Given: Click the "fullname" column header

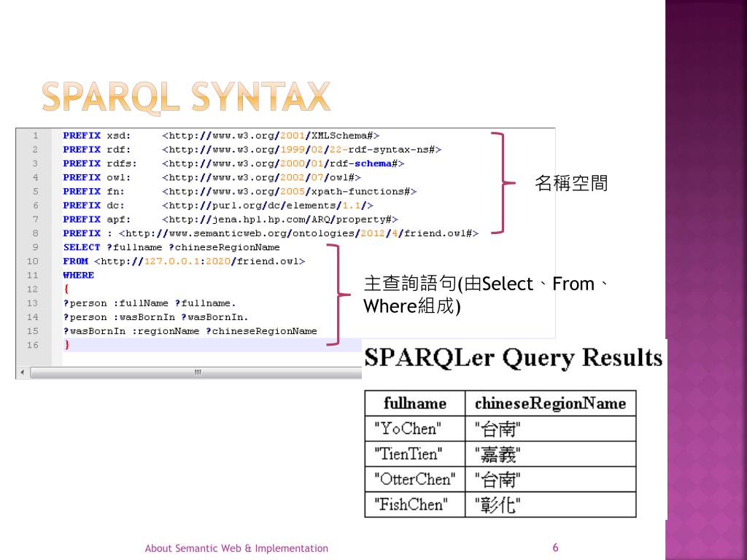Looking at the screenshot, I should click(x=415, y=403).
